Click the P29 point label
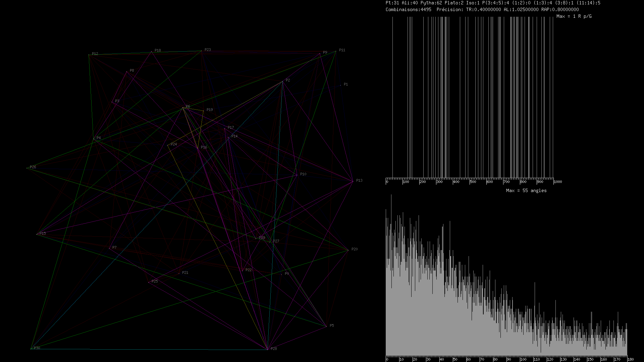 (262, 238)
